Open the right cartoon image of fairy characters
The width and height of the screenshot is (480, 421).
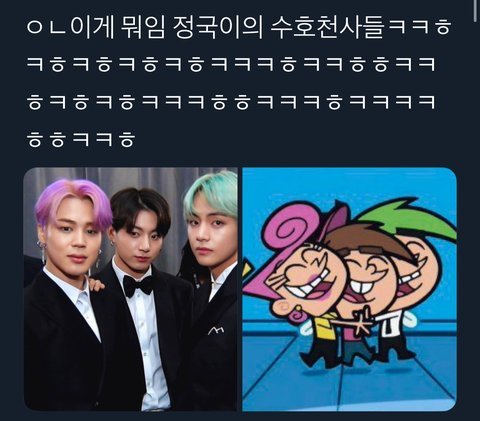click(x=349, y=289)
